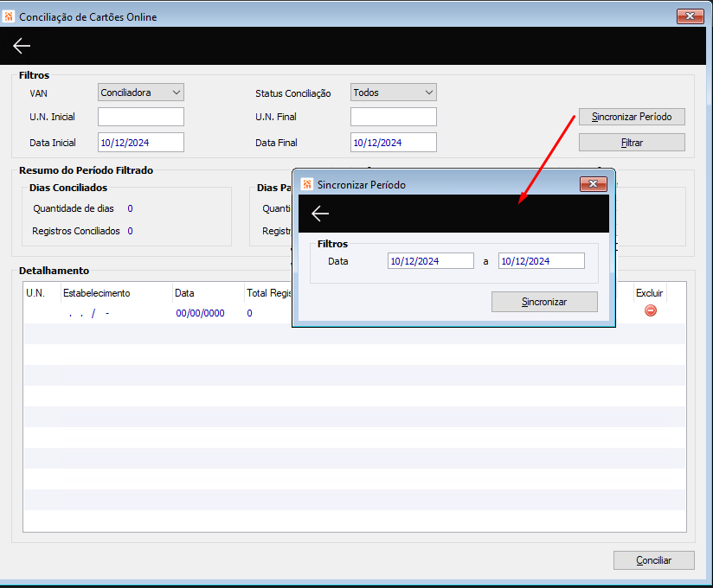Viewport: 713px width, 588px height.
Task: Click the U.N. Inicial input field
Action: [141, 117]
